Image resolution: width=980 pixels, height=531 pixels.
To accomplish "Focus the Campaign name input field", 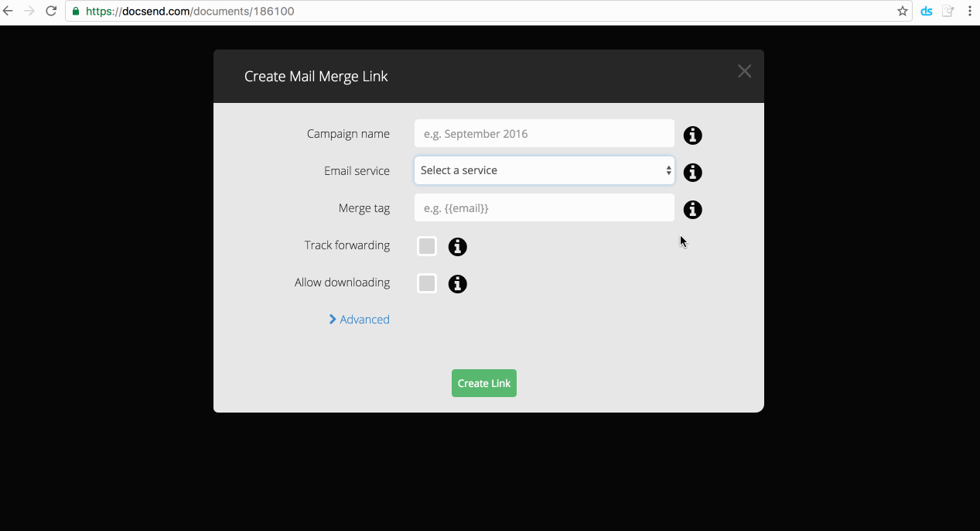I will (545, 133).
